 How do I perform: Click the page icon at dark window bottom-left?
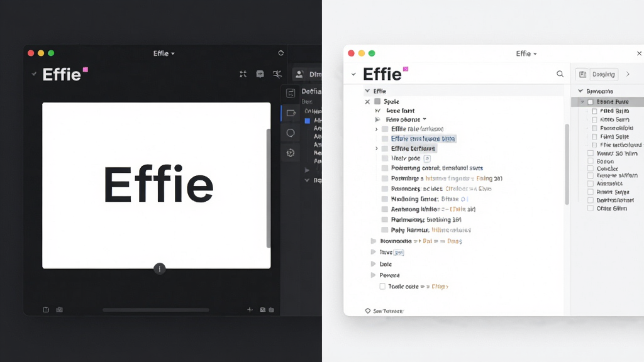tap(46, 309)
